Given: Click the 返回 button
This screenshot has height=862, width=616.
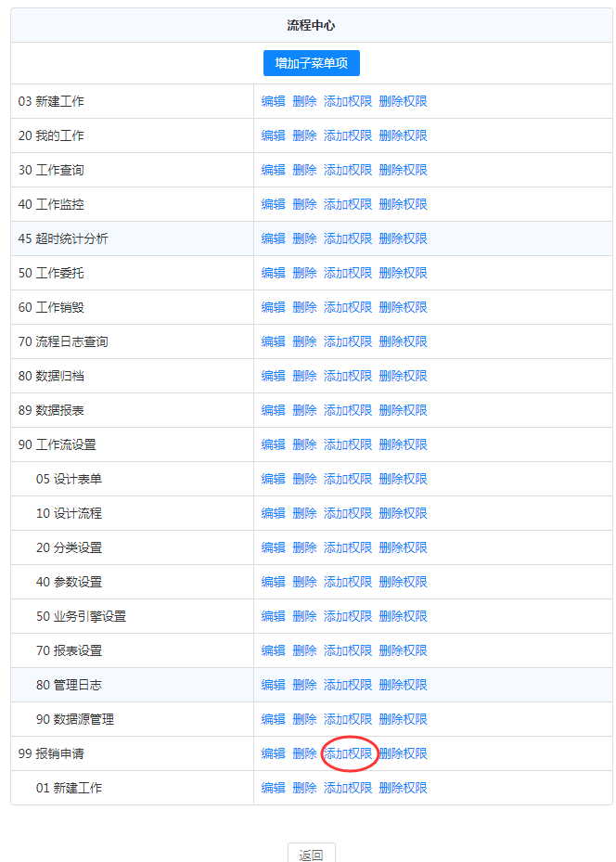Looking at the screenshot, I should (x=311, y=855).
